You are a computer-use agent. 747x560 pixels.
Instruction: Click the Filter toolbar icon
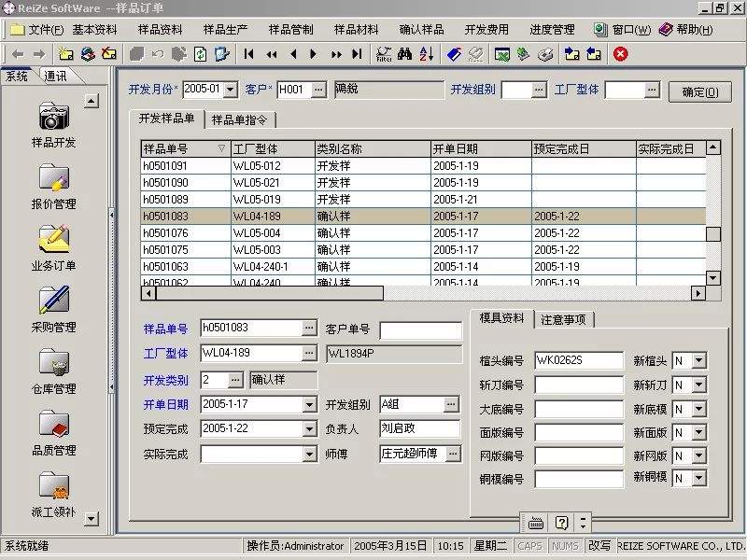click(384, 54)
